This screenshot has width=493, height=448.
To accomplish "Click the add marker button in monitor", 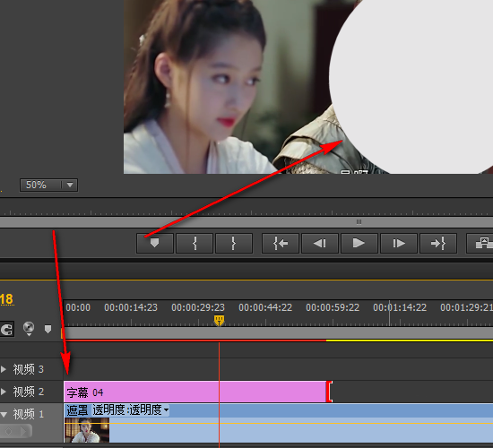I will (x=155, y=243).
